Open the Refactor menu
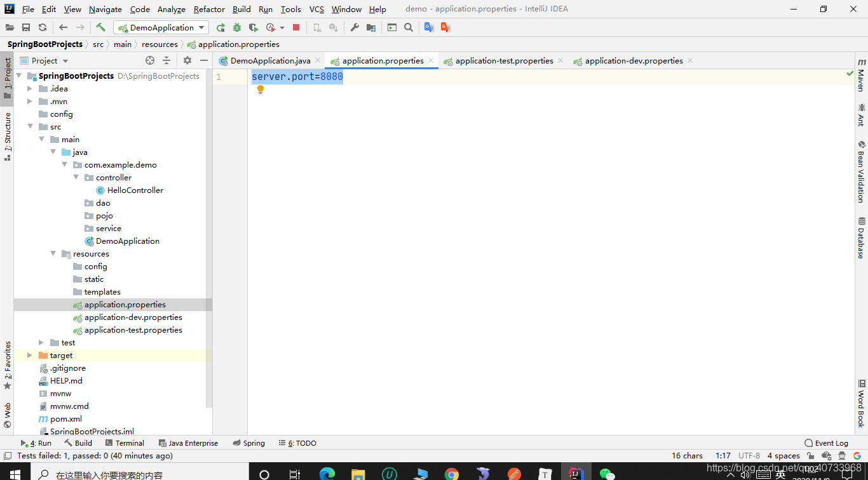 coord(209,9)
